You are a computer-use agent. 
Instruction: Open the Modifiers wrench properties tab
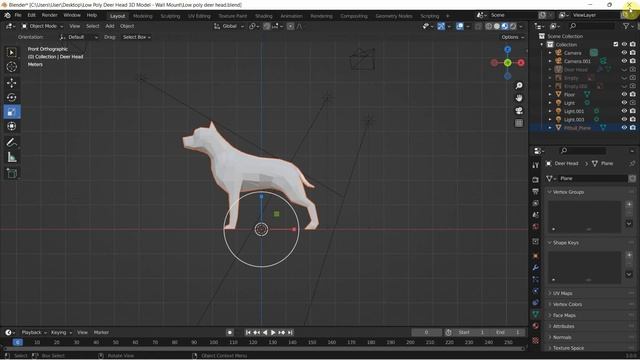tap(536, 268)
